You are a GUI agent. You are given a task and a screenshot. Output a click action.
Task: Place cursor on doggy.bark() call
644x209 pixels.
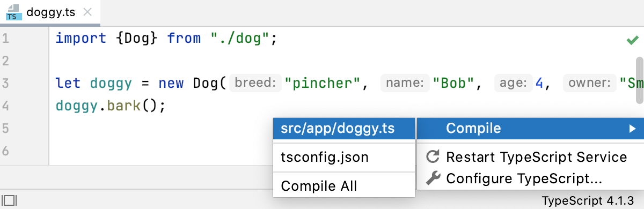click(x=111, y=106)
